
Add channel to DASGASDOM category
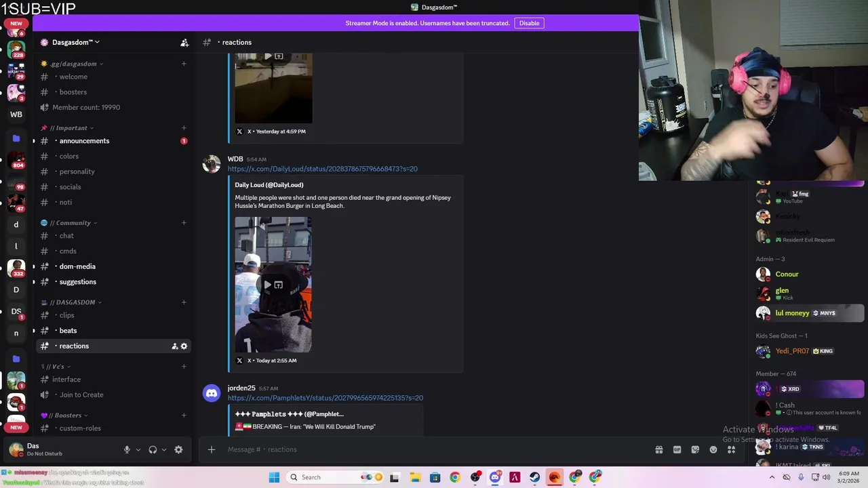[x=184, y=302]
